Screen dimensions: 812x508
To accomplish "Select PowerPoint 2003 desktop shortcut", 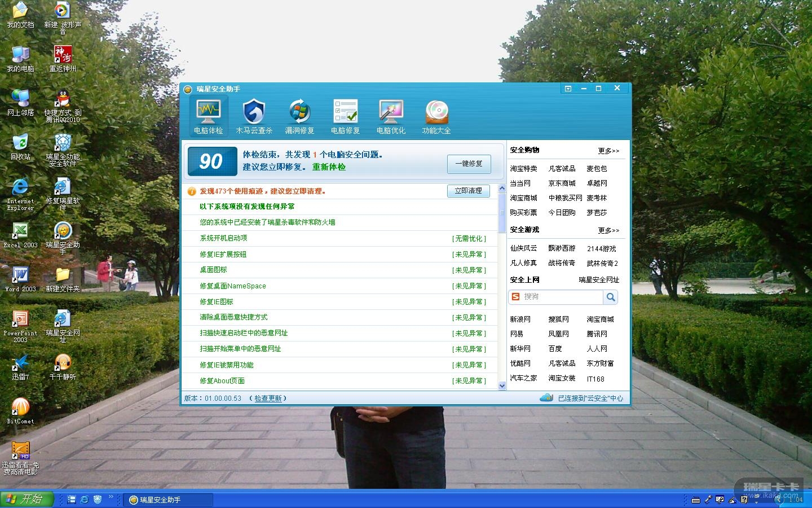I will point(20,326).
